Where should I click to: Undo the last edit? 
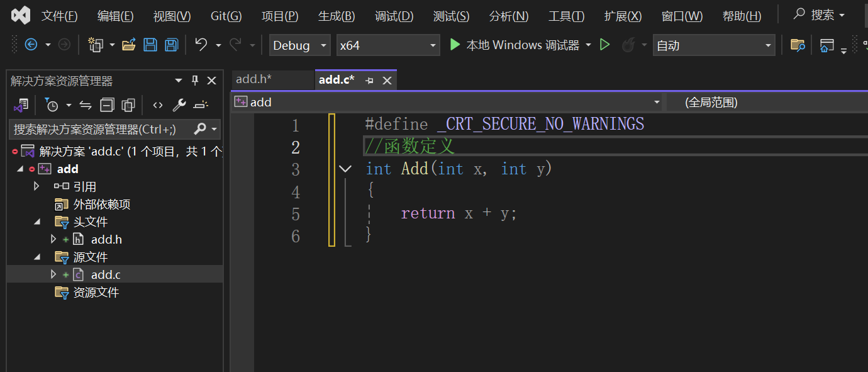point(201,45)
